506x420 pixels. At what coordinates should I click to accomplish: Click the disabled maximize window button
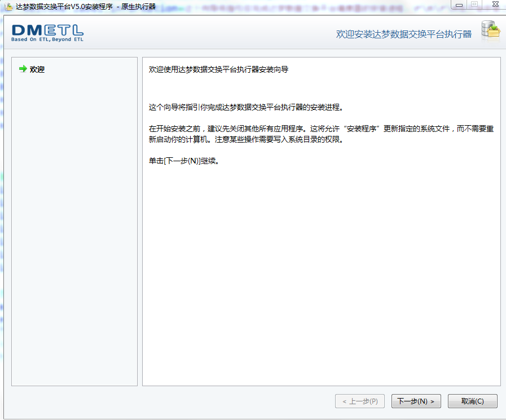tap(474, 5)
